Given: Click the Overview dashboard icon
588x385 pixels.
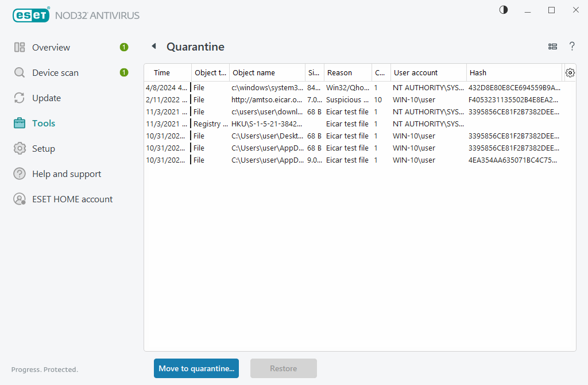Looking at the screenshot, I should [20, 47].
